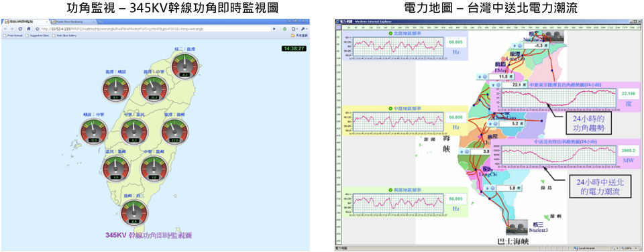Screen dimensions: 644x252
Task: Click round button beside -1.3 度 value
Action: [520, 46]
